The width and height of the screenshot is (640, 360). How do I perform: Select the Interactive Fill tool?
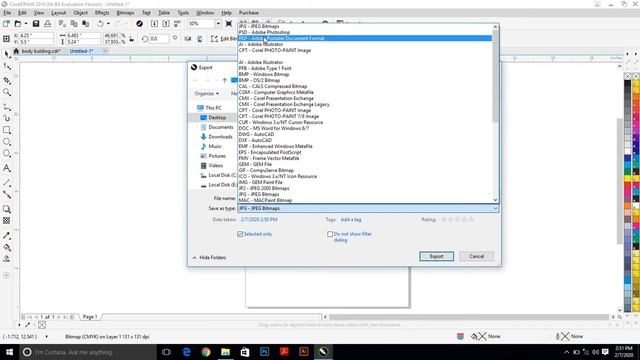pyautogui.click(x=7, y=248)
